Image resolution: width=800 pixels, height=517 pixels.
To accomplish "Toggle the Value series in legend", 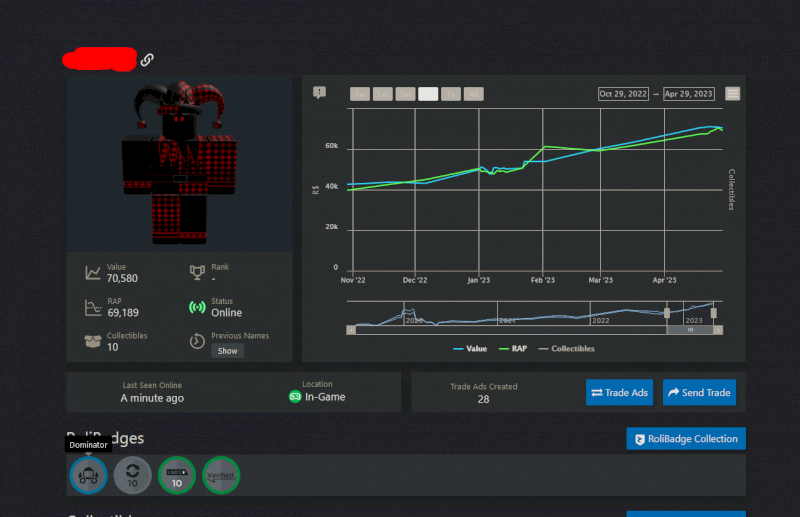I will tap(470, 349).
